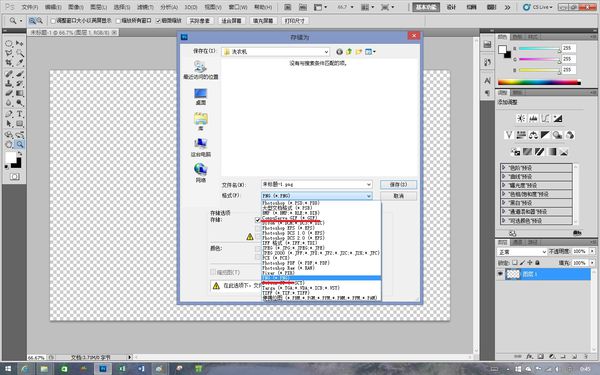Select the Crop tool in toolbox
Viewport: 600px width, 375px height.
click(x=8, y=63)
